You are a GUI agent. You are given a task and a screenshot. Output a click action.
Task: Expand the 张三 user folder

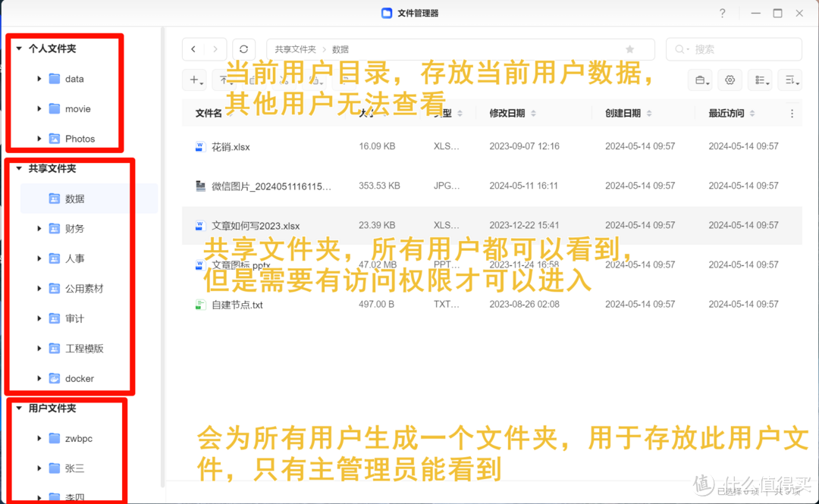pos(39,468)
